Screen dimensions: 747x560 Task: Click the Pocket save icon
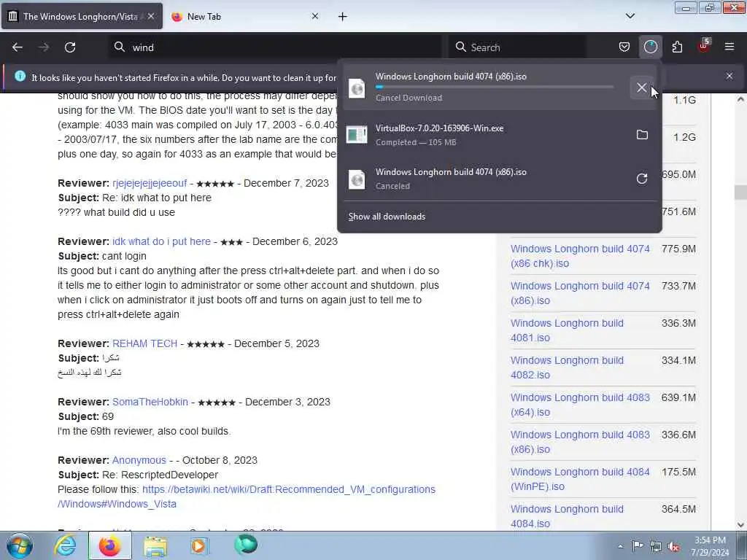click(x=624, y=47)
